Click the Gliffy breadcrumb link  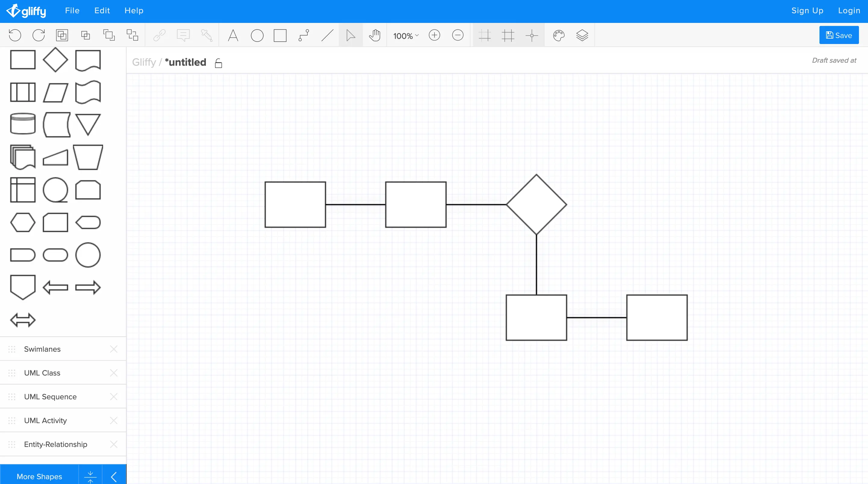[x=144, y=62]
